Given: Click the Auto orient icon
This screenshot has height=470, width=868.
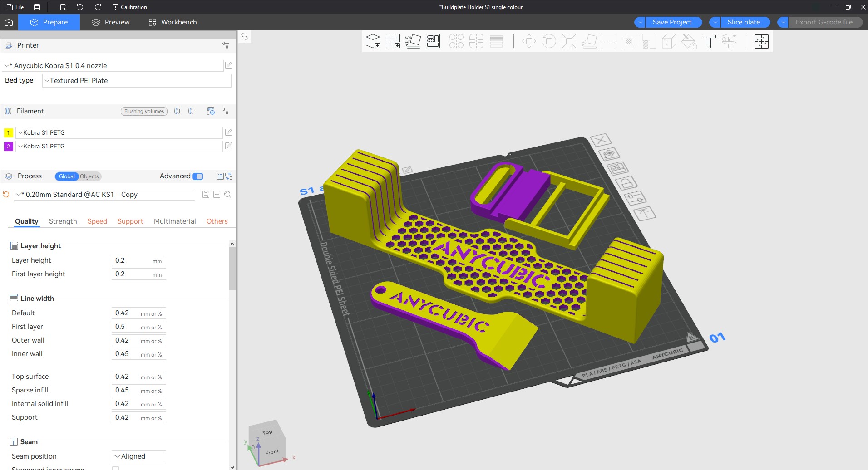Looking at the screenshot, I should [x=413, y=41].
